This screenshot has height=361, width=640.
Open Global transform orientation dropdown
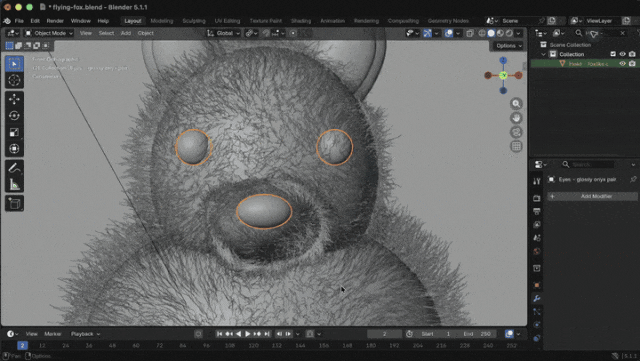223,33
